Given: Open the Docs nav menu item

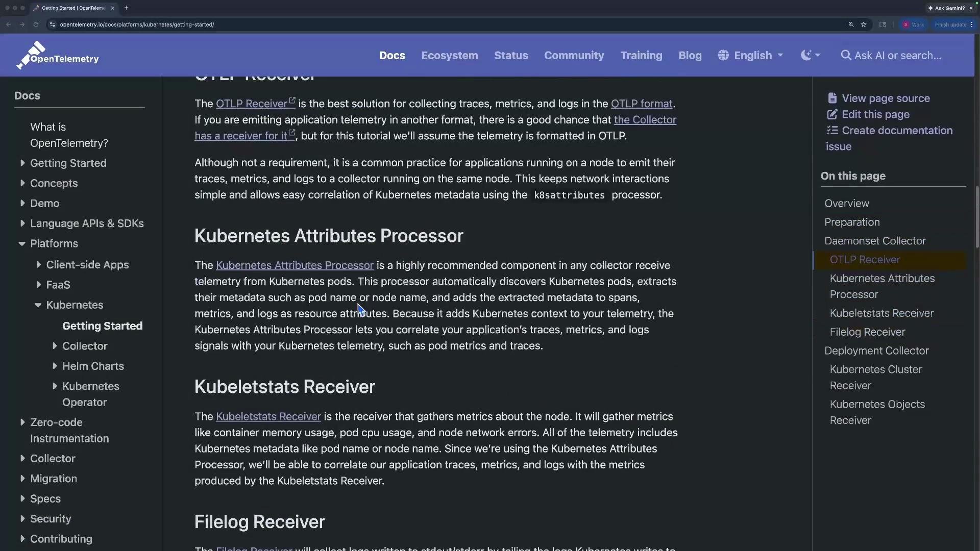Looking at the screenshot, I should [392, 56].
